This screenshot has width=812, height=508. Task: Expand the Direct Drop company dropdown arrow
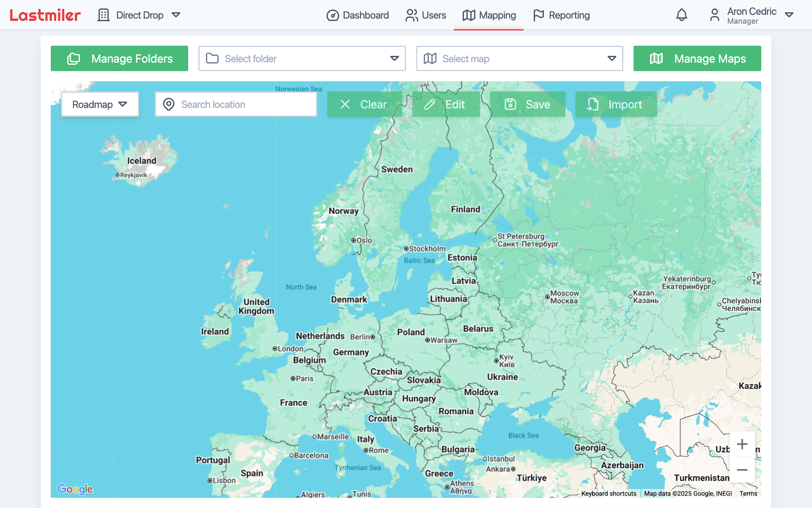(x=176, y=15)
